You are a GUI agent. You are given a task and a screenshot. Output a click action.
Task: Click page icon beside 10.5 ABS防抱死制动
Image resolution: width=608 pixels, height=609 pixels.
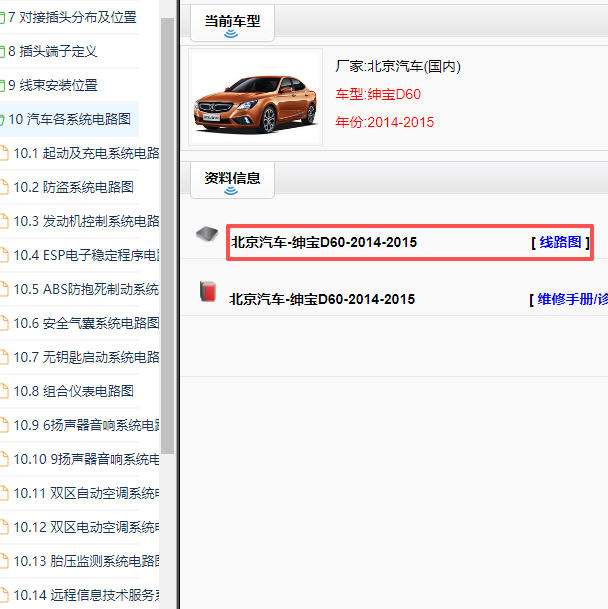point(4,289)
